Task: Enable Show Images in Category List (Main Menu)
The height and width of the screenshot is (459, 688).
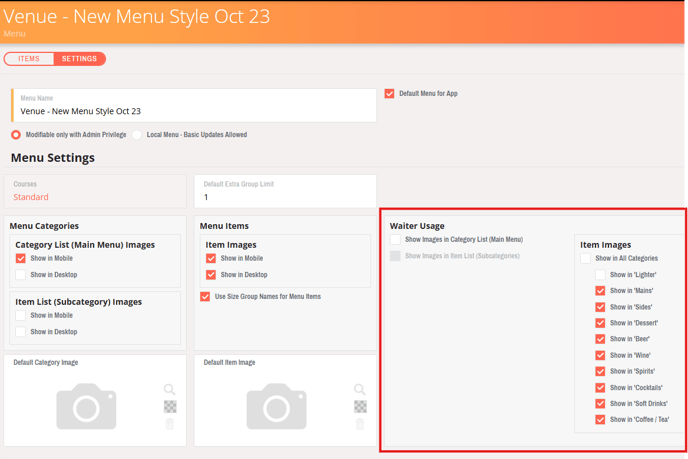Action: coord(396,240)
